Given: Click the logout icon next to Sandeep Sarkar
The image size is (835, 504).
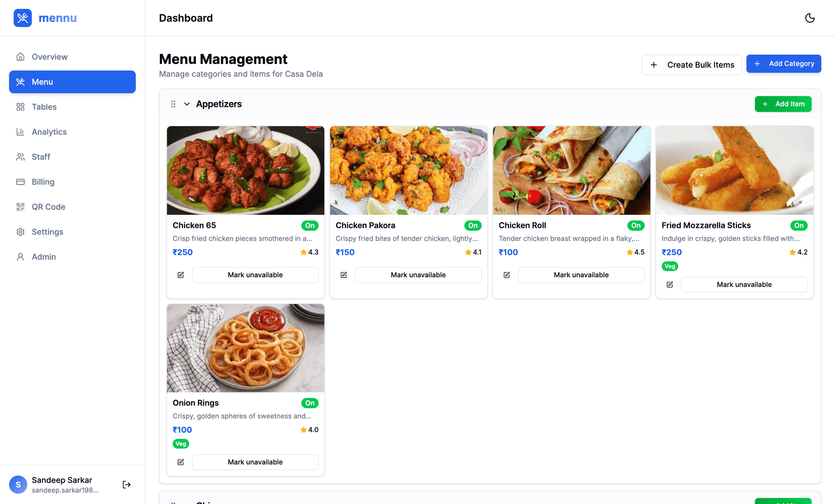Looking at the screenshot, I should point(126,484).
